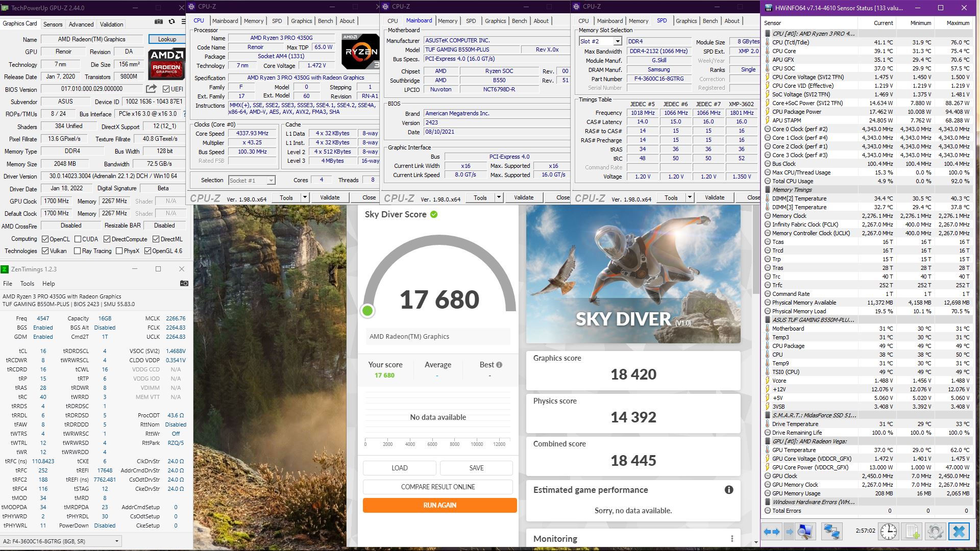Switch to the Sensors tab in GPU-Z
The height and width of the screenshot is (551, 980).
click(x=53, y=24)
